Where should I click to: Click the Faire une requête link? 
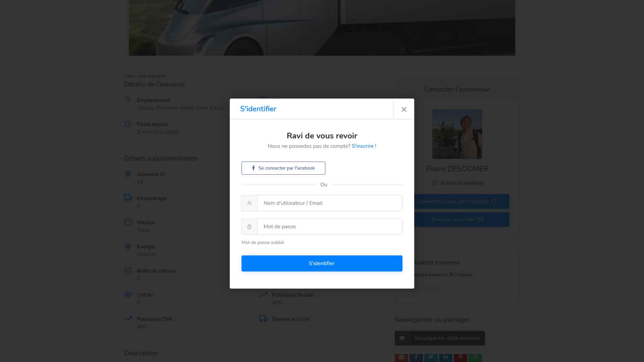pos(145,76)
